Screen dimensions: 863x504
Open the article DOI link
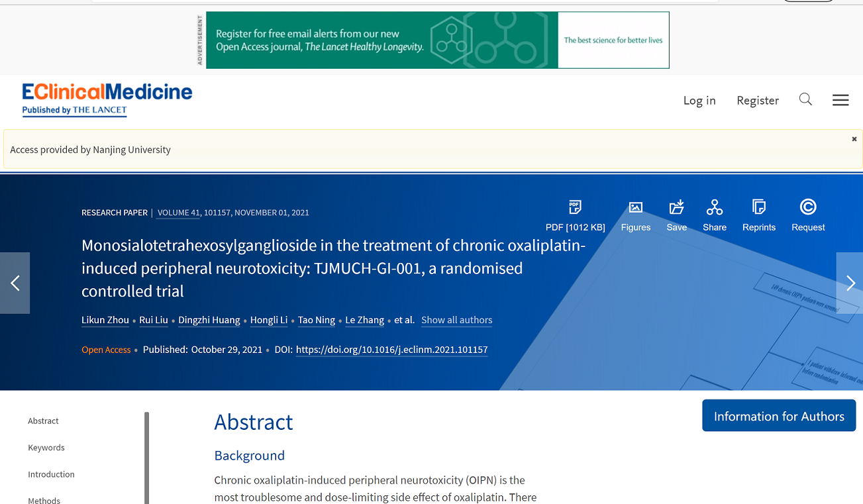pyautogui.click(x=392, y=350)
